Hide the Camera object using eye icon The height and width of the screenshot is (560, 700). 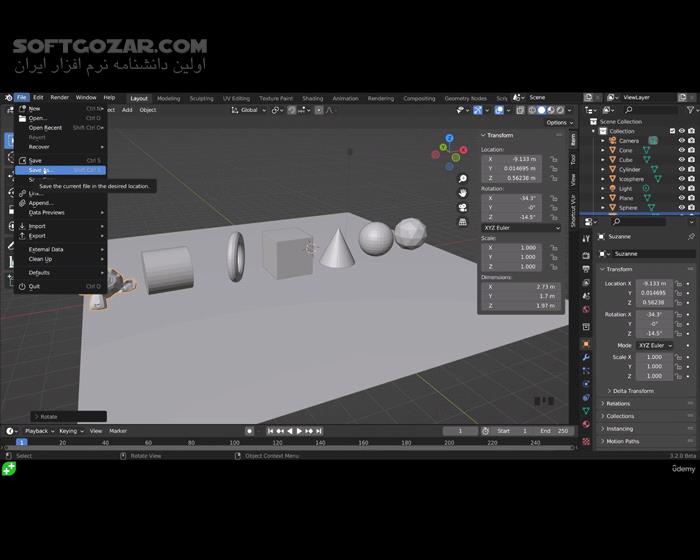(x=682, y=141)
